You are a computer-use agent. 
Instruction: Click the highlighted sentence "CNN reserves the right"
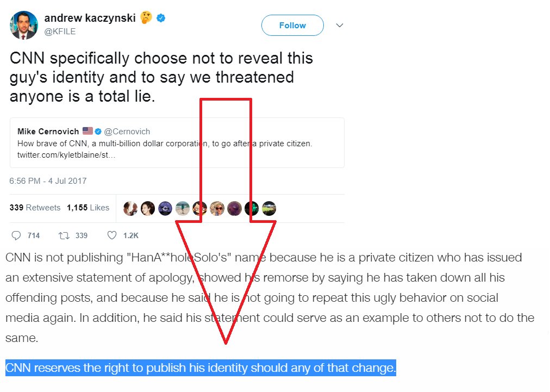pos(201,368)
